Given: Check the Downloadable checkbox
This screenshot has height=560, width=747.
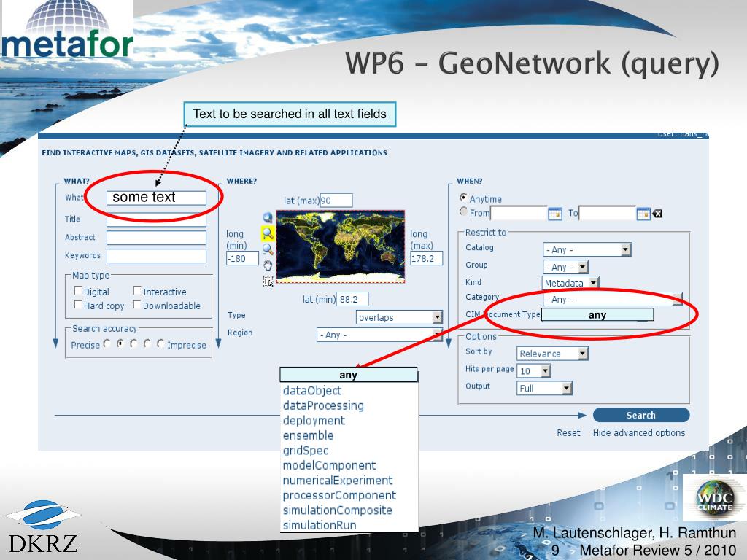Looking at the screenshot, I should [136, 304].
